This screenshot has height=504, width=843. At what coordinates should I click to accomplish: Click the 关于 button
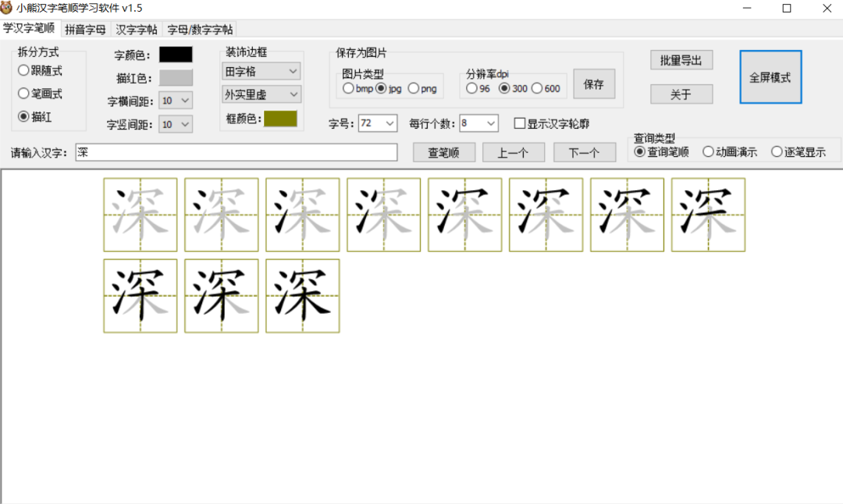point(681,94)
